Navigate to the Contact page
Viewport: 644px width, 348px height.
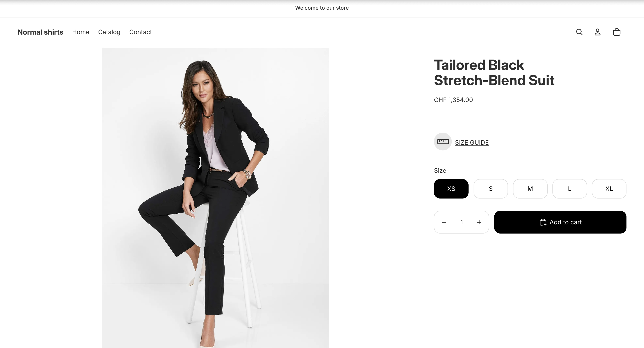coord(140,32)
